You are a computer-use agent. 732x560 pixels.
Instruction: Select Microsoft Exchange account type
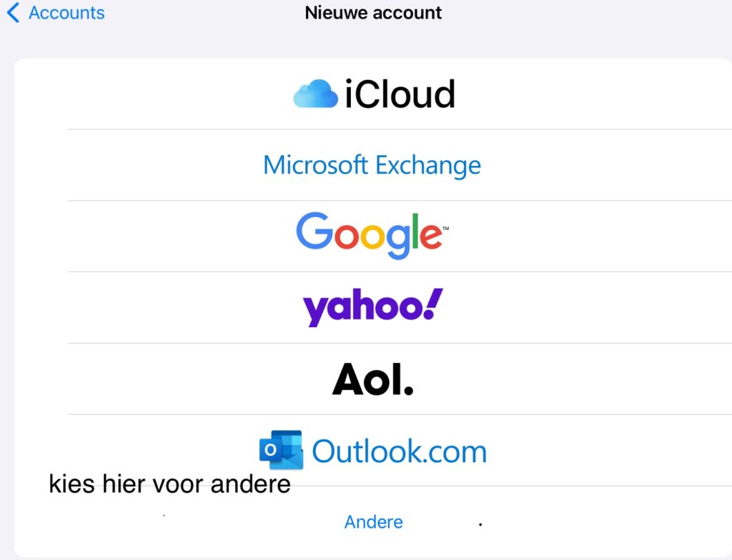[372, 165]
